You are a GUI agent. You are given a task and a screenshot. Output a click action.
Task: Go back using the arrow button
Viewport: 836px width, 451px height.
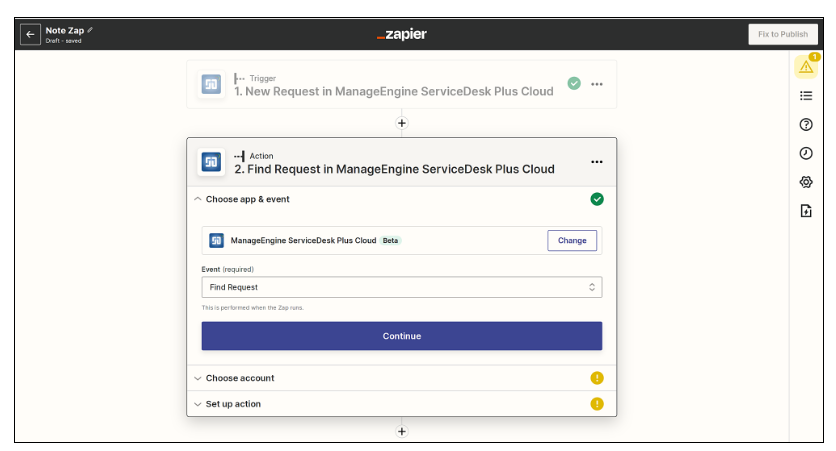[30, 34]
